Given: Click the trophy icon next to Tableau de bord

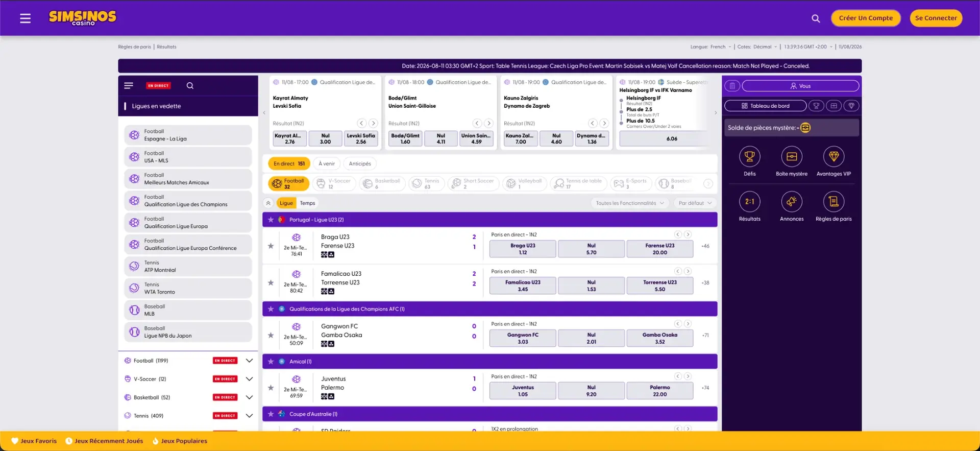Looking at the screenshot, I should [816, 106].
